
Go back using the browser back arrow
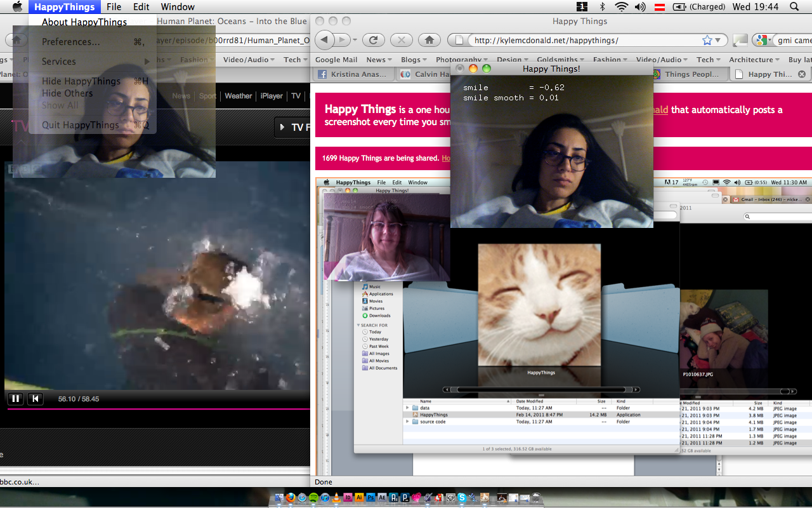tap(325, 40)
